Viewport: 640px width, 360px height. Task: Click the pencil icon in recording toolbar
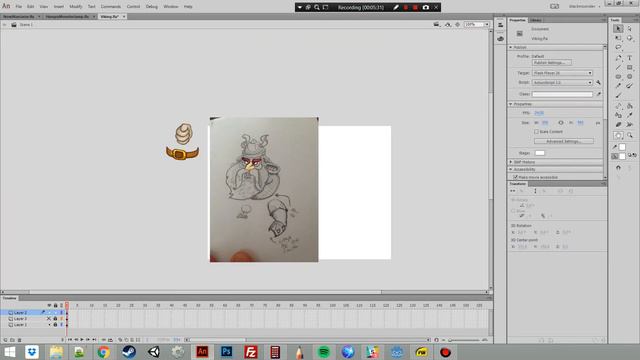coord(396,7)
